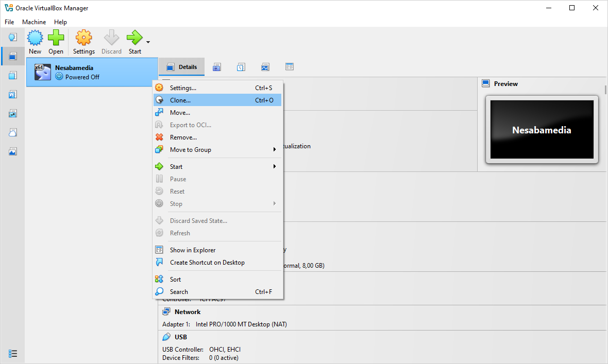The height and width of the screenshot is (364, 608).
Task: Click the green Open toolbar icon
Action: click(x=56, y=38)
